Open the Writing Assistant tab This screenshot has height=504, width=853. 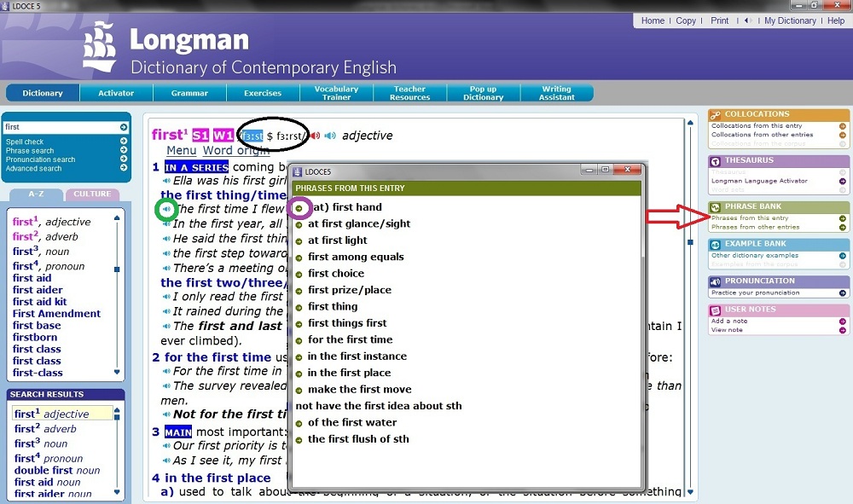click(x=556, y=93)
